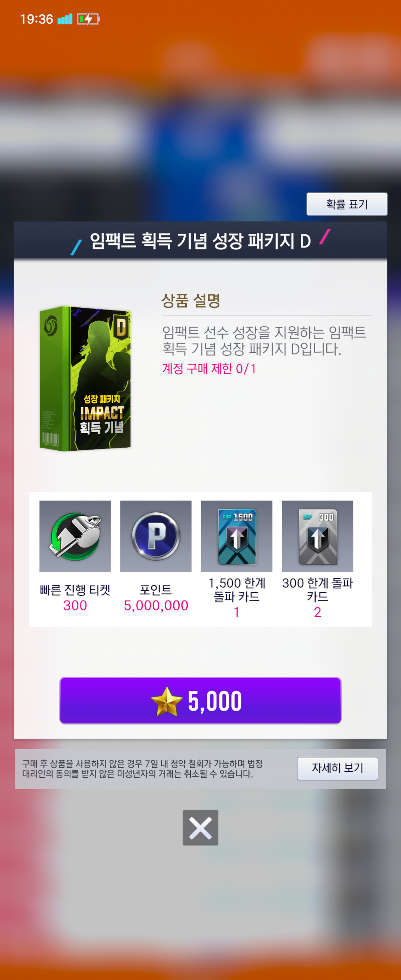Select the 1,500 한계 돌파 카드 icon
The image size is (401, 980).
tap(236, 536)
